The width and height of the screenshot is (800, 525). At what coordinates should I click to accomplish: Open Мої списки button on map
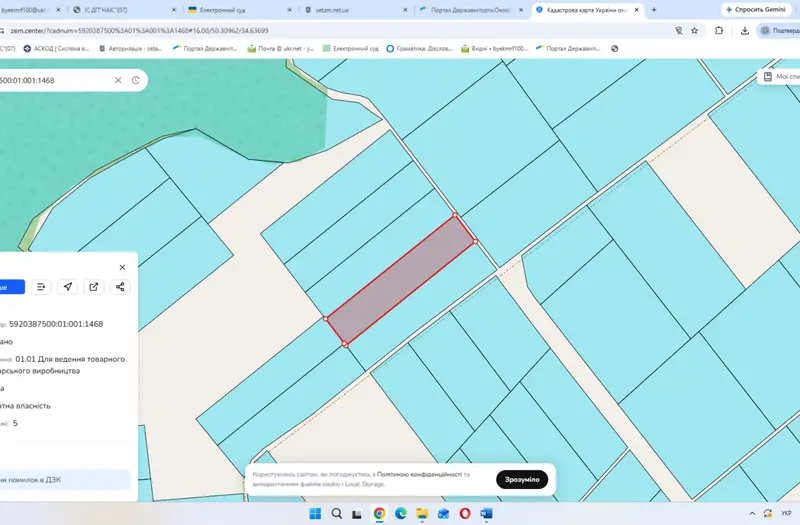pos(780,77)
